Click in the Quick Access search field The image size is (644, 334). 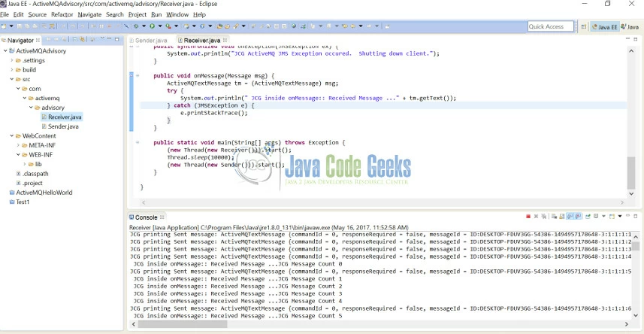pyautogui.click(x=551, y=26)
